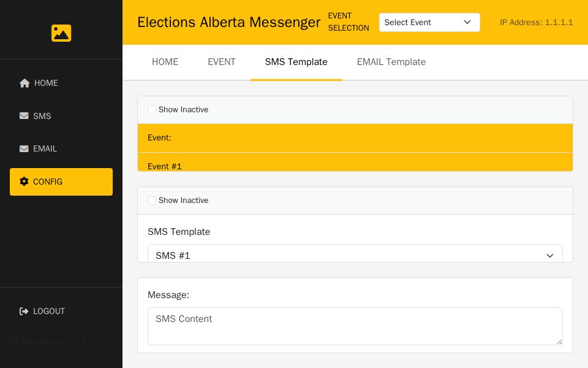This screenshot has width=588, height=368.
Task: Open the EMAIL Template tab
Action: click(391, 62)
